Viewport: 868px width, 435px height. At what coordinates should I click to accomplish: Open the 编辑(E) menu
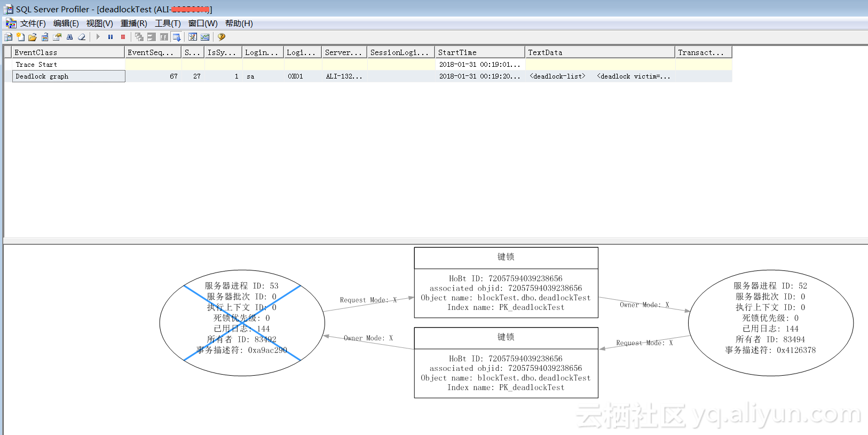(66, 24)
